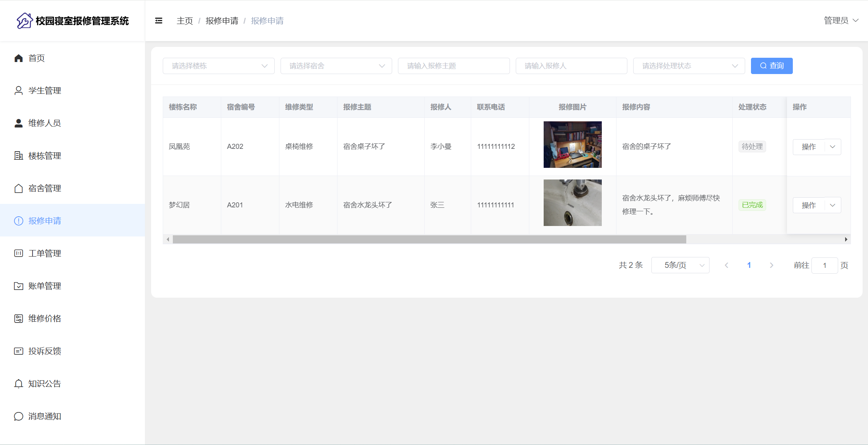868x445 pixels.
Task: View the faucet repair photo thumbnail
Action: pyautogui.click(x=572, y=203)
